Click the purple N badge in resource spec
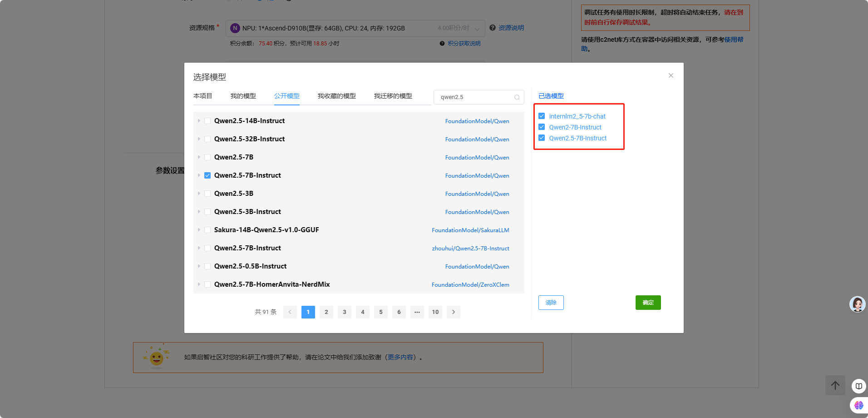 click(235, 28)
